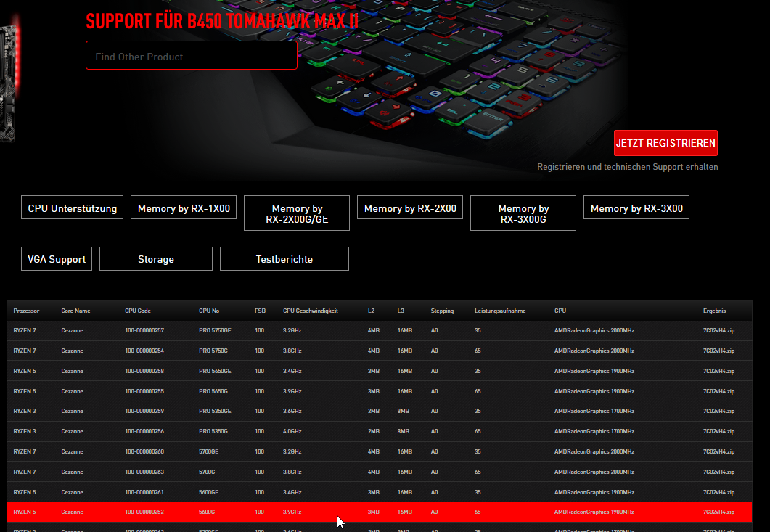Click the Leistungsaufnahme column header
The image size is (770, 532).
[x=500, y=311]
